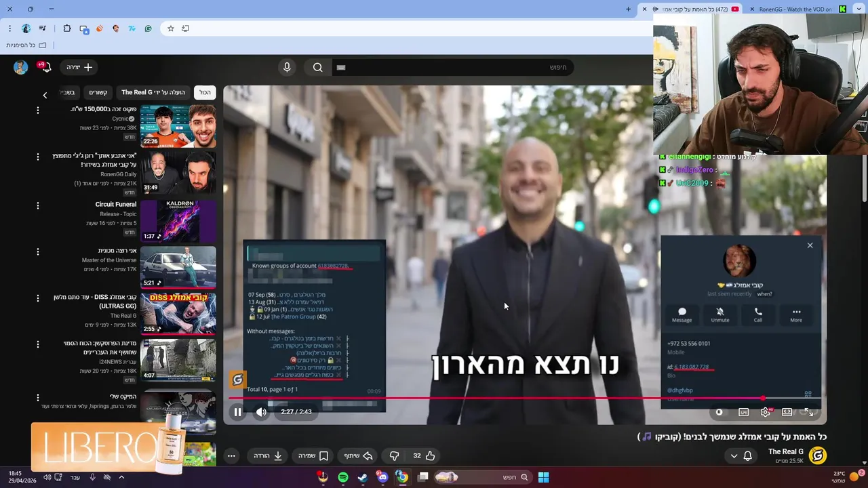Open options menu for the i24NEWS video
Viewport: 868px width, 488px height.
pyautogui.click(x=38, y=344)
